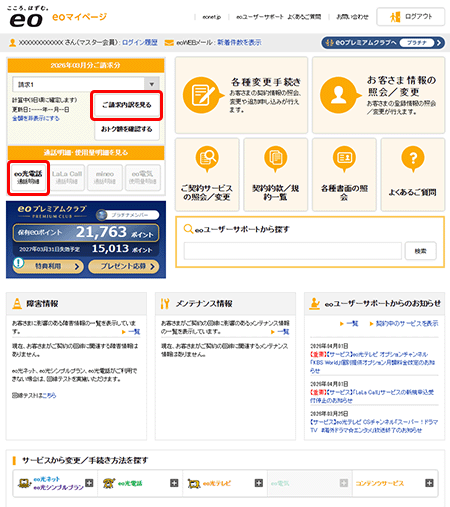Click the eo光電話 telephone icon
450x507 pixels.
click(x=109, y=483)
